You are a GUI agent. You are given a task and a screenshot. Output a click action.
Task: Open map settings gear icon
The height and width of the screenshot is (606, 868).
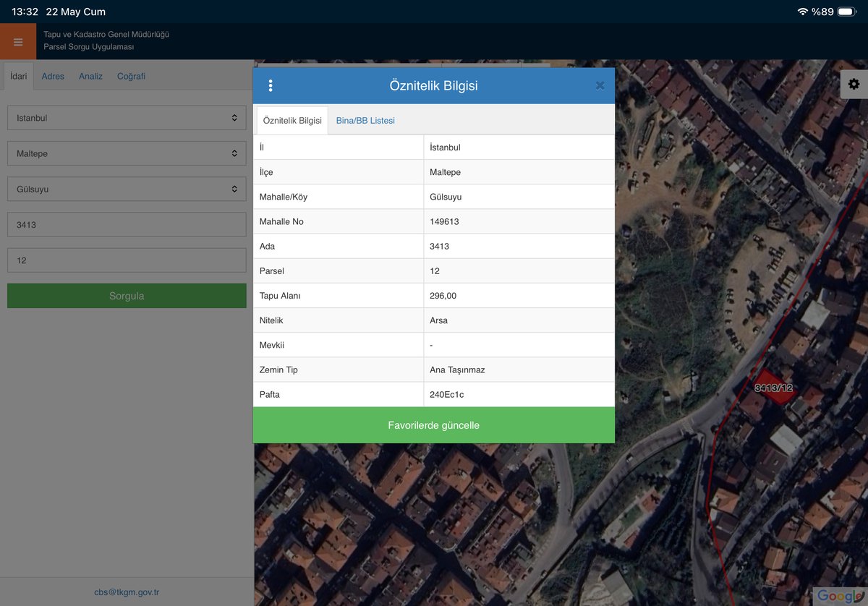(x=854, y=84)
